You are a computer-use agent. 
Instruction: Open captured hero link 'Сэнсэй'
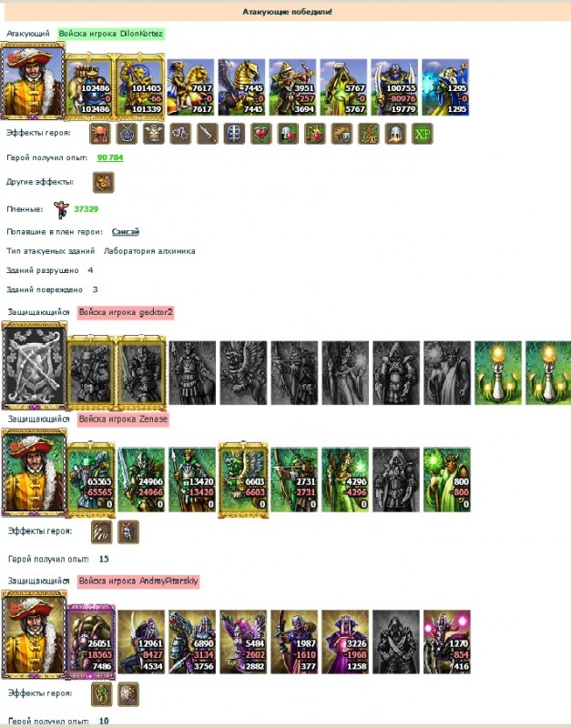point(126,232)
